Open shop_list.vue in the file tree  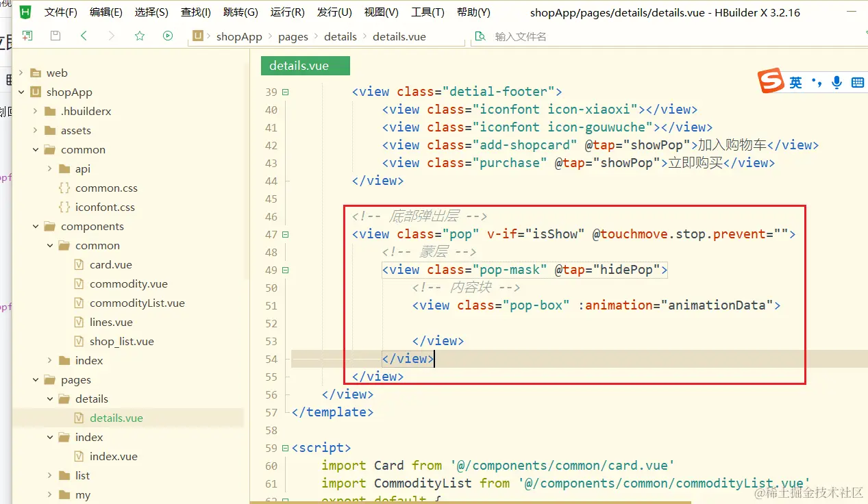[121, 341]
